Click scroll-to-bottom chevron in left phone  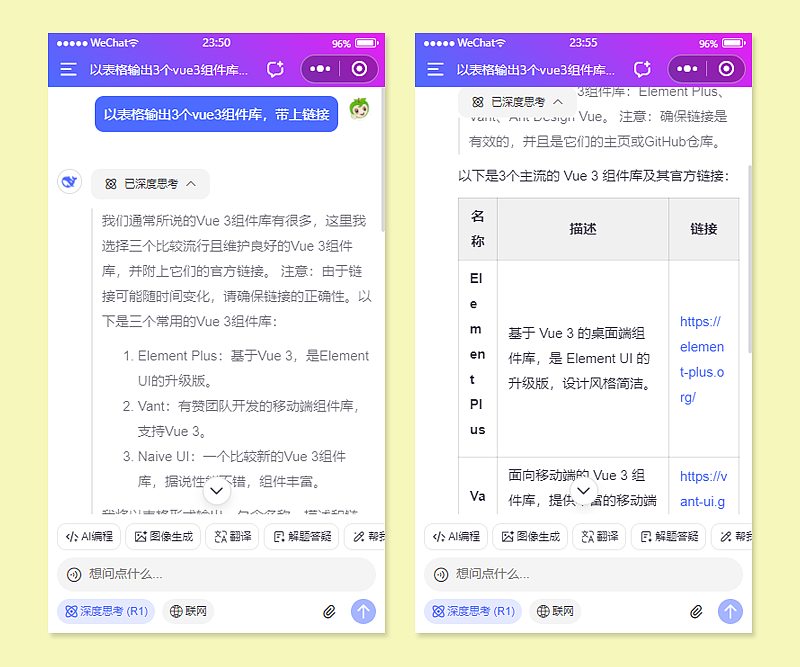point(217,491)
